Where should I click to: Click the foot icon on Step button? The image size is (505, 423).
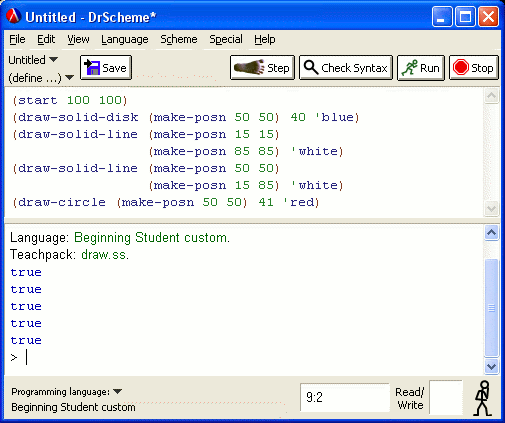click(249, 67)
